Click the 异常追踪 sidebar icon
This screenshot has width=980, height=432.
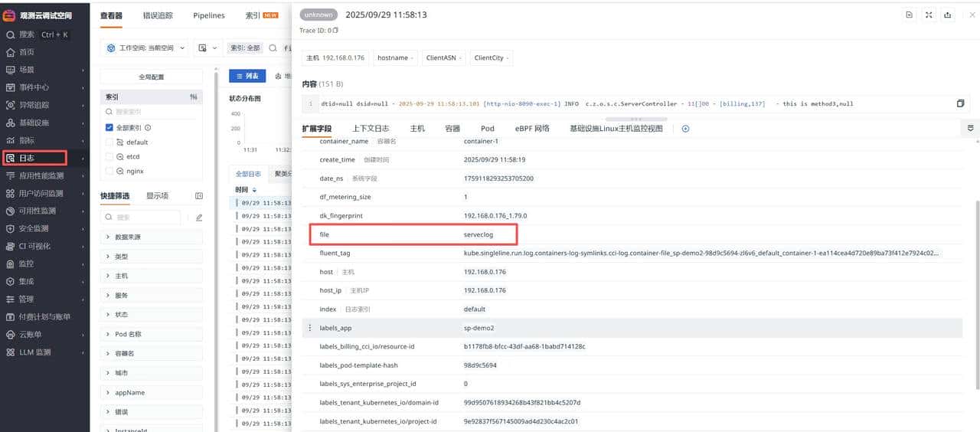click(11, 105)
